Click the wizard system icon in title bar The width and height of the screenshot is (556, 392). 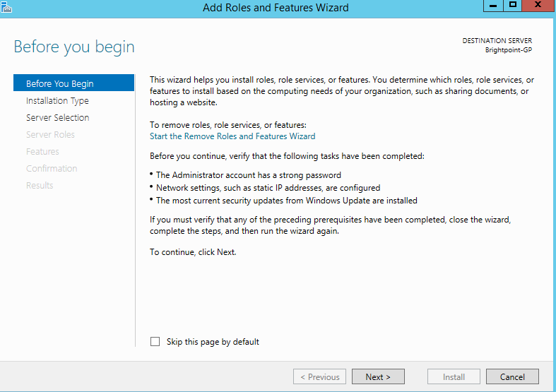(x=7, y=8)
